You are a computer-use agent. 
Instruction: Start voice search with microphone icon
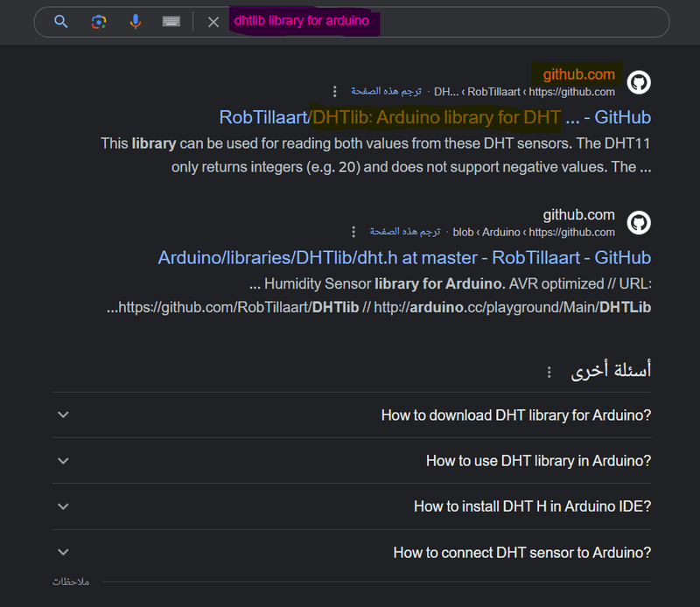click(x=136, y=21)
